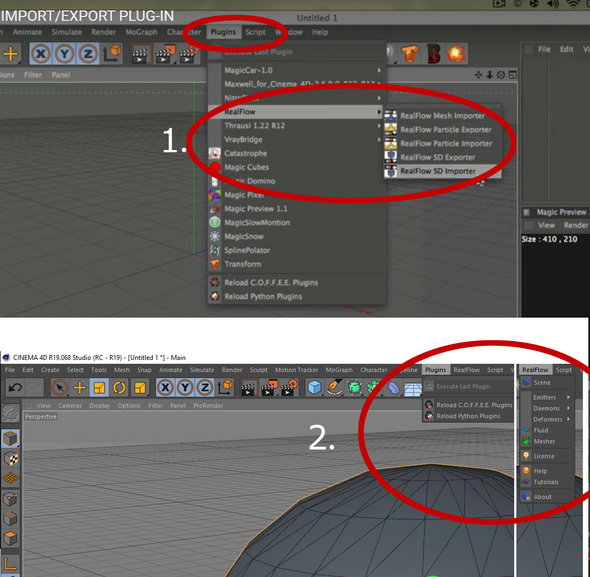The height and width of the screenshot is (577, 590).
Task: Click the Perspective viewport label
Action: 41,417
